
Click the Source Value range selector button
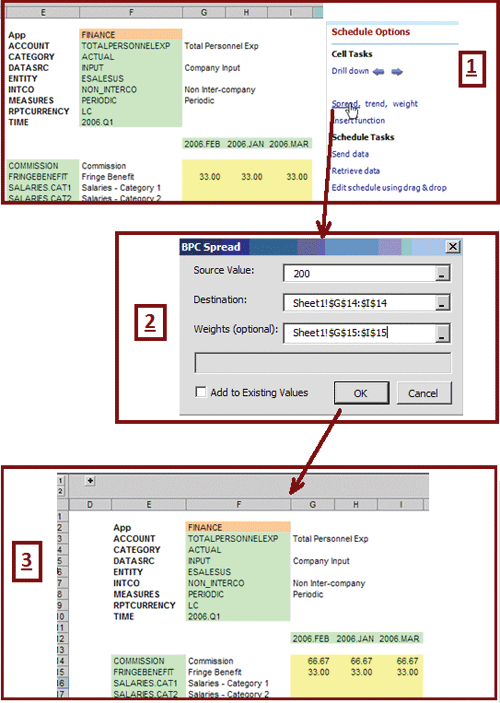pyautogui.click(x=442, y=273)
